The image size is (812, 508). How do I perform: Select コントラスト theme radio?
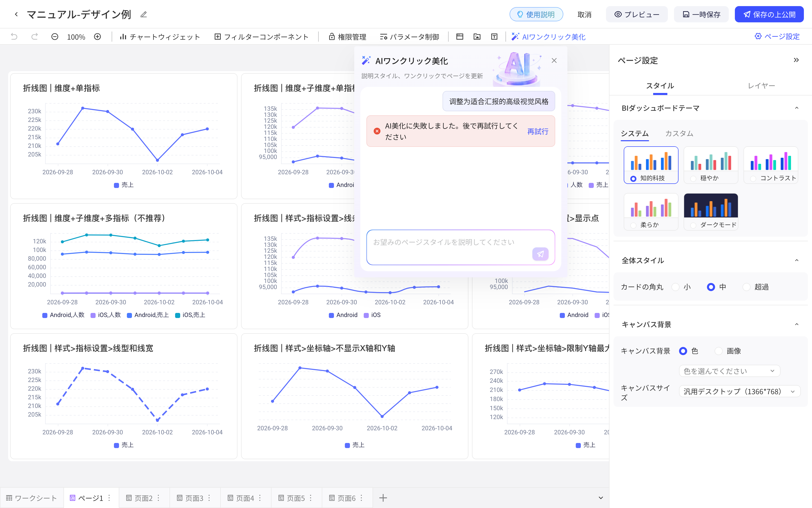tap(753, 179)
